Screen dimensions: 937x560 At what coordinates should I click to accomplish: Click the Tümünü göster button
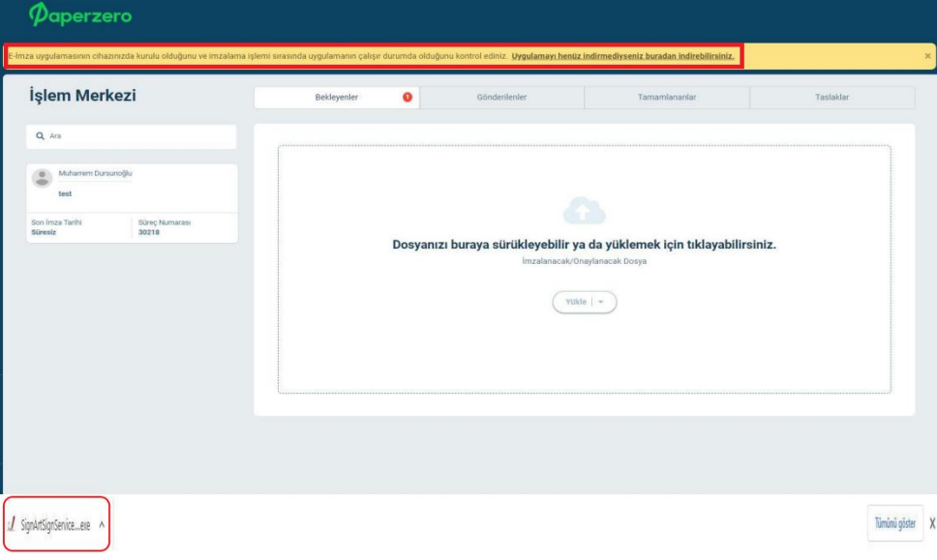(x=894, y=523)
